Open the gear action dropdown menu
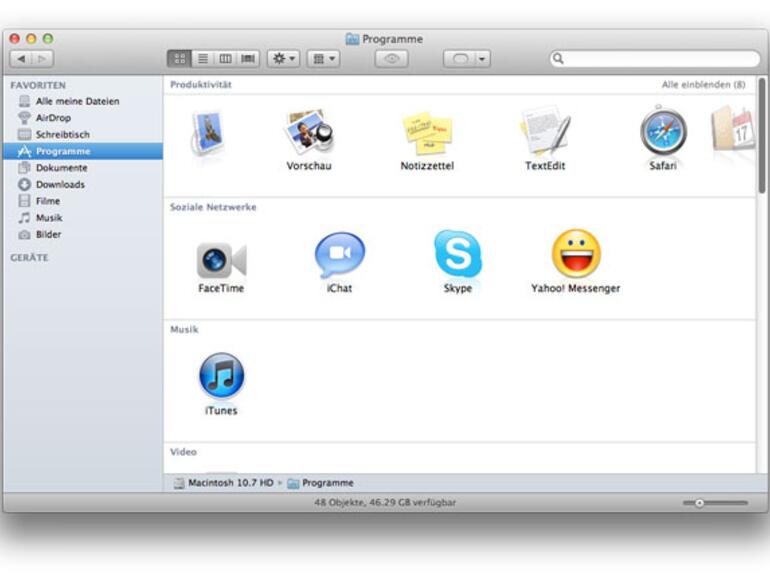 click(x=283, y=59)
